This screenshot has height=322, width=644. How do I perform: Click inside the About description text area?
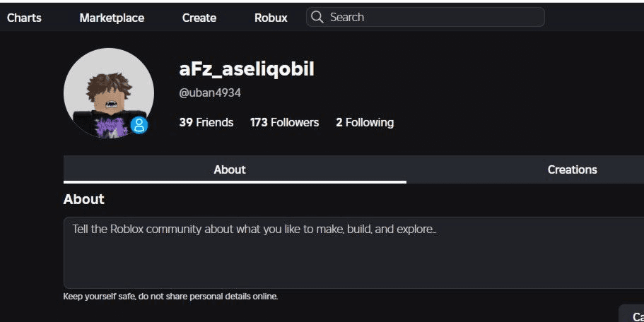point(353,253)
